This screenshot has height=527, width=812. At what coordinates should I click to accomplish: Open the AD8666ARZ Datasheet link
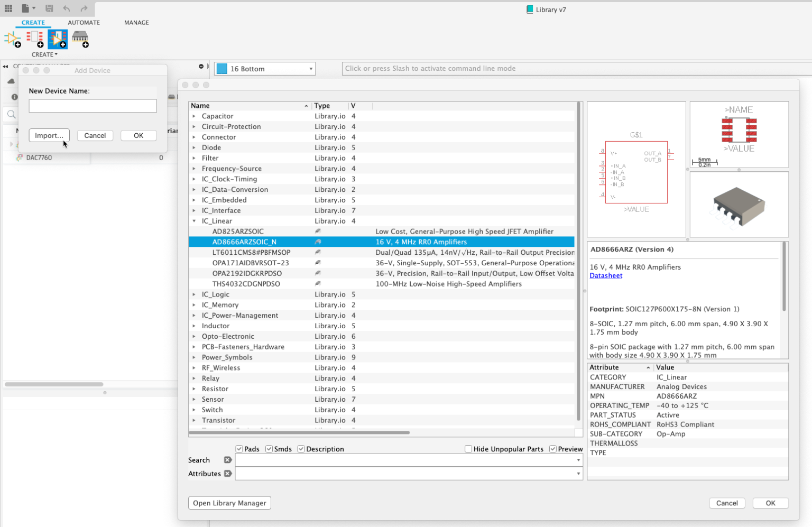tap(605, 275)
